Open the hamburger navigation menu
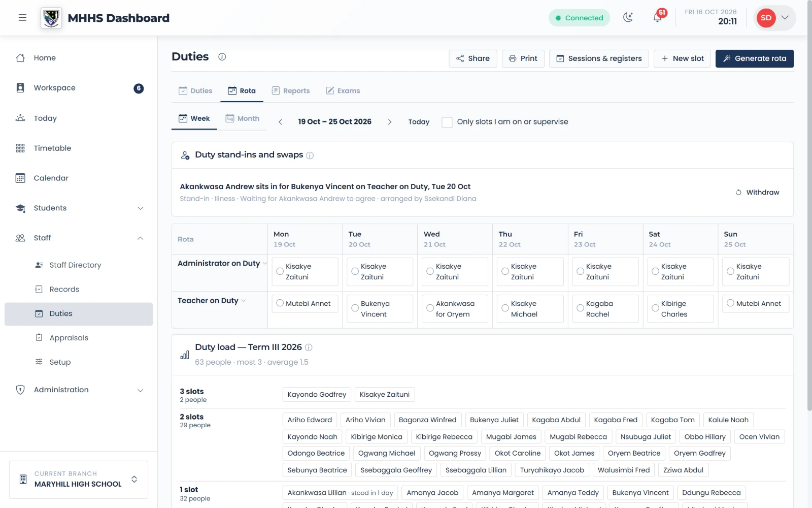This screenshot has width=812, height=508. coord(22,18)
